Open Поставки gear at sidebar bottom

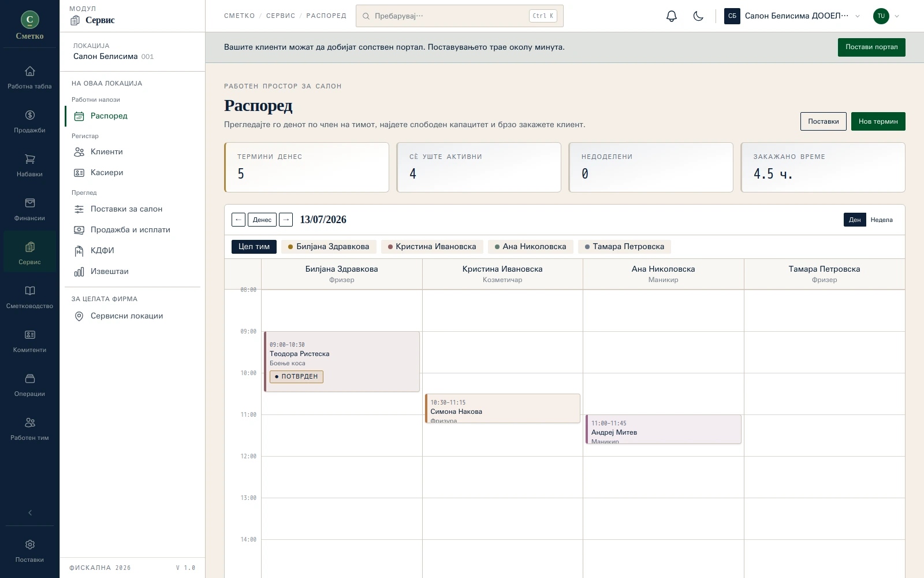tap(29, 551)
